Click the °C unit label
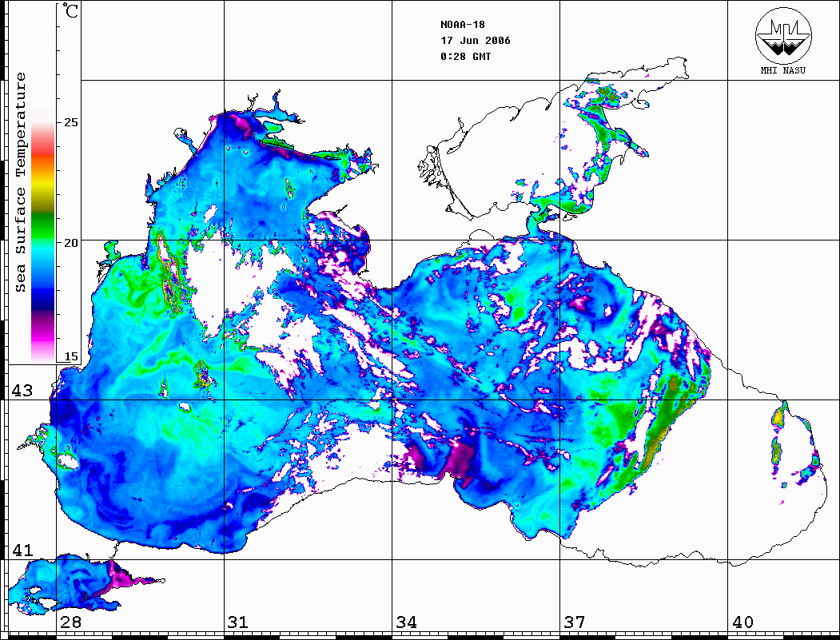 click(x=70, y=10)
